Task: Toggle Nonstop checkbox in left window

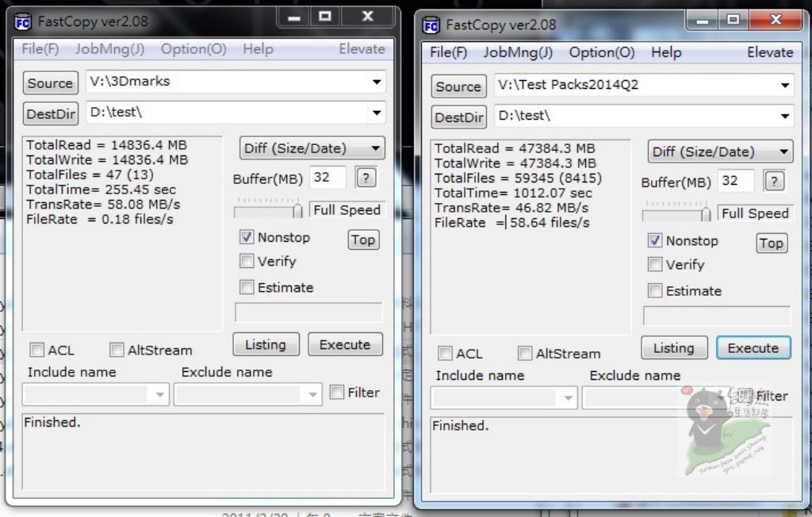Action: [x=247, y=237]
